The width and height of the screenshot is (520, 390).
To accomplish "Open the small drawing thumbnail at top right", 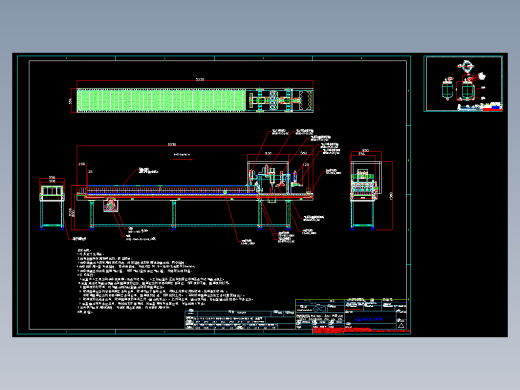I will coord(463,83).
